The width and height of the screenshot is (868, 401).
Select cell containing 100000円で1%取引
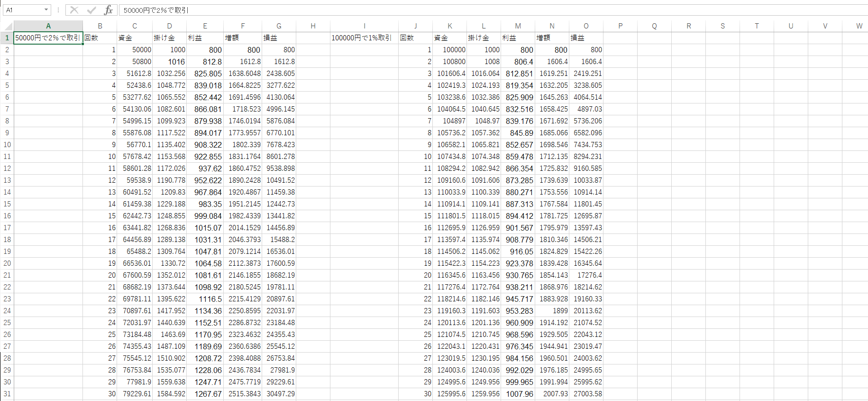(x=364, y=38)
